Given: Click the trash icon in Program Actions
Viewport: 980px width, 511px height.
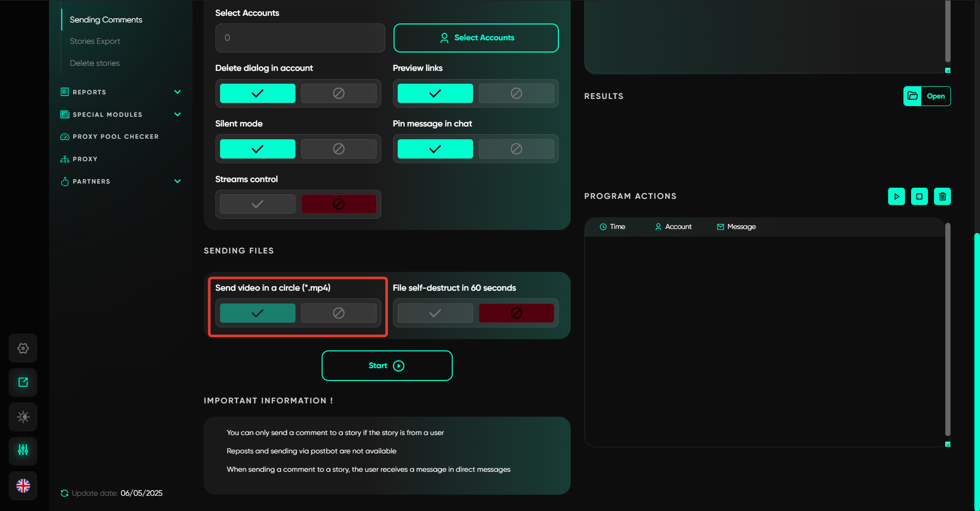Looking at the screenshot, I should click(x=942, y=196).
